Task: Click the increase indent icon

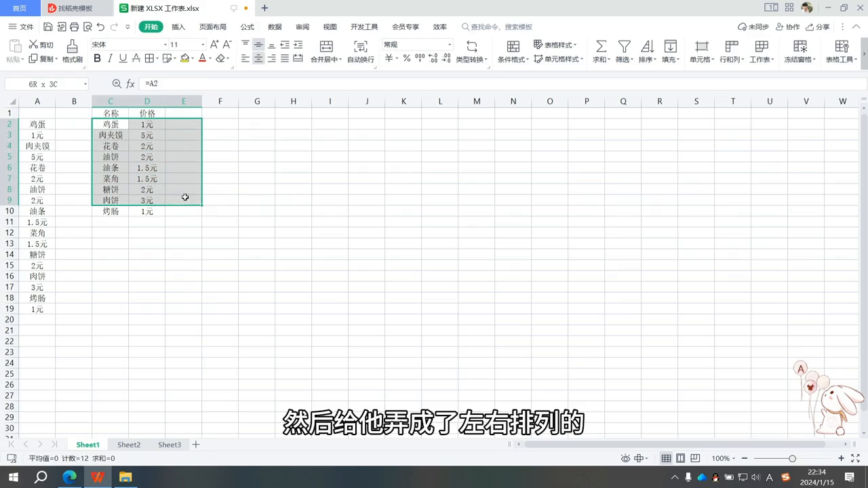Action: click(x=298, y=45)
